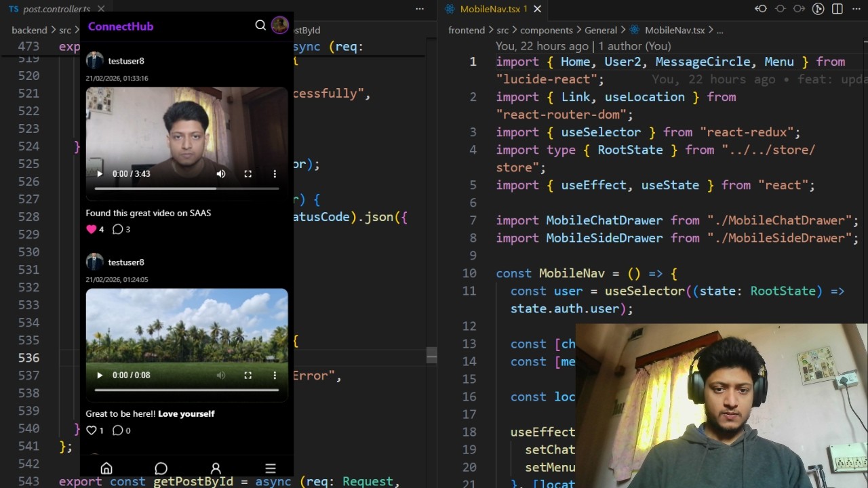Click left editor minimap scrollbar handle
This screenshot has height=488, width=868.
click(x=431, y=355)
